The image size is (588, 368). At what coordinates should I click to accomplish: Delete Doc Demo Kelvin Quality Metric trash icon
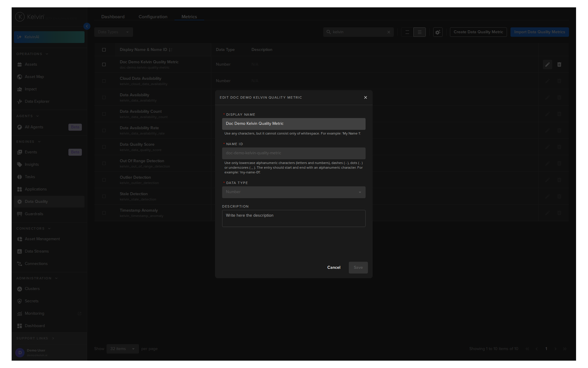coord(559,65)
